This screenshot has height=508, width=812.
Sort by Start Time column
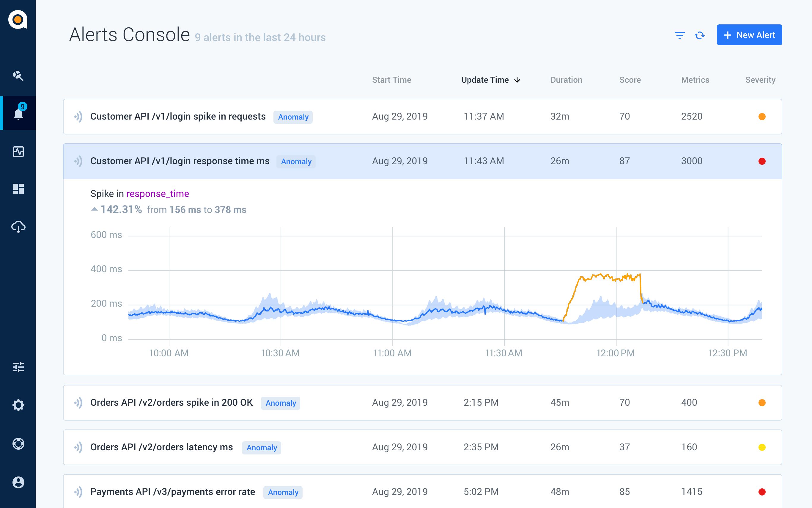click(391, 80)
